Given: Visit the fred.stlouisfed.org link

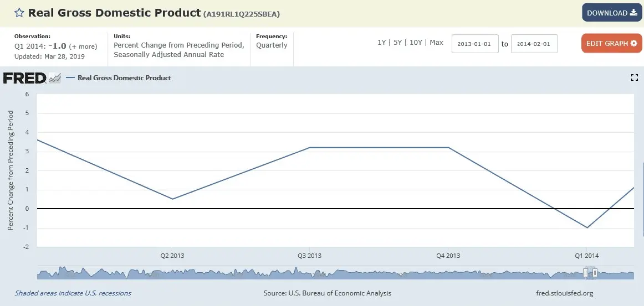Looking at the screenshot, I should [561, 293].
